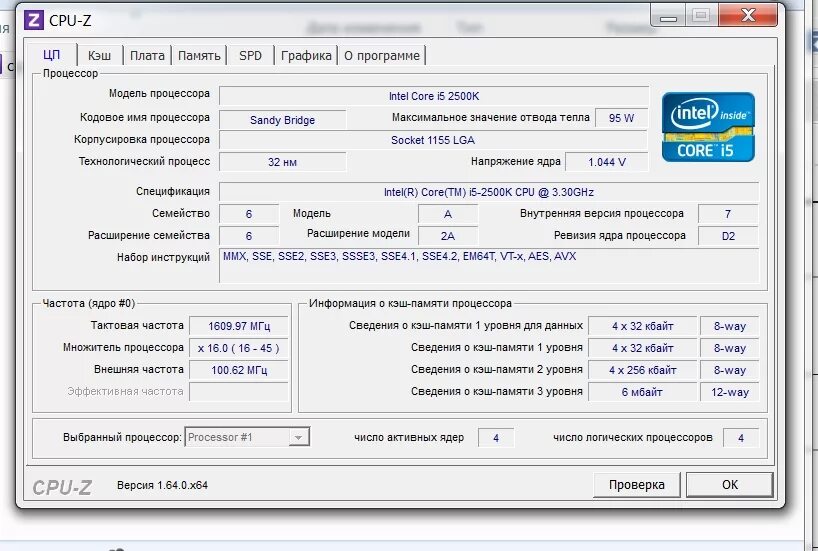
Task: Click the Версия 1.64.0.x64 text
Action: click(162, 485)
